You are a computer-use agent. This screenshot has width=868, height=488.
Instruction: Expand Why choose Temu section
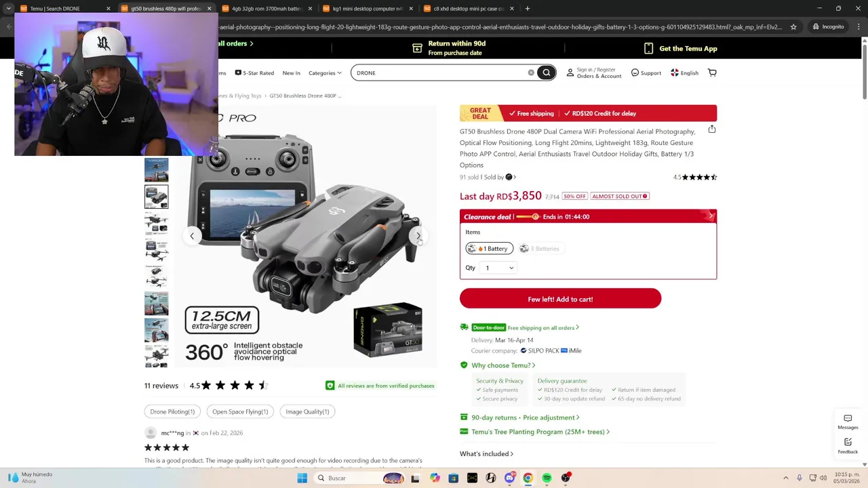[x=502, y=365]
